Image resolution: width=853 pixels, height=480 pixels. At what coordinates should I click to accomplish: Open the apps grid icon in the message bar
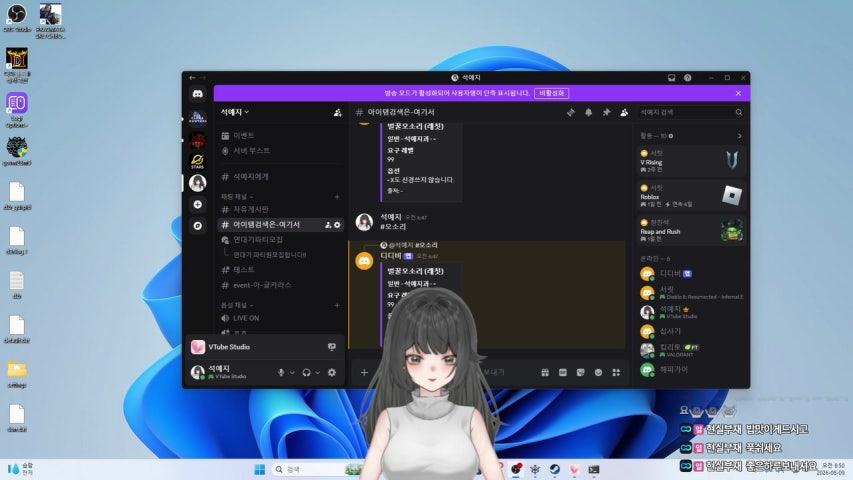[x=616, y=373]
